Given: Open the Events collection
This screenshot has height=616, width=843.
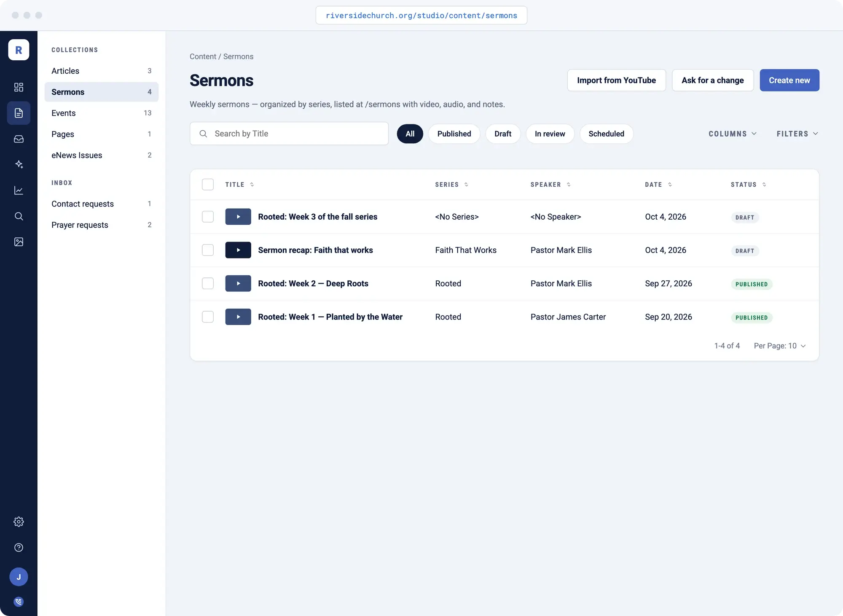Looking at the screenshot, I should click(101, 113).
